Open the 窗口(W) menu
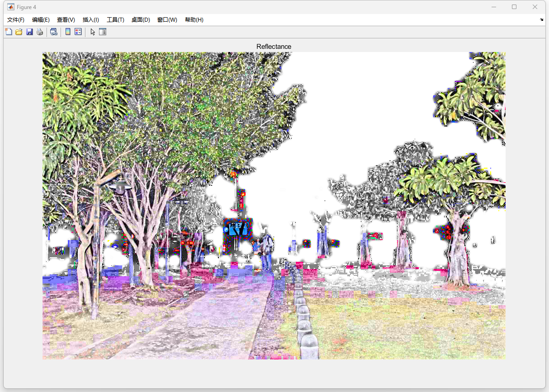 click(x=167, y=20)
